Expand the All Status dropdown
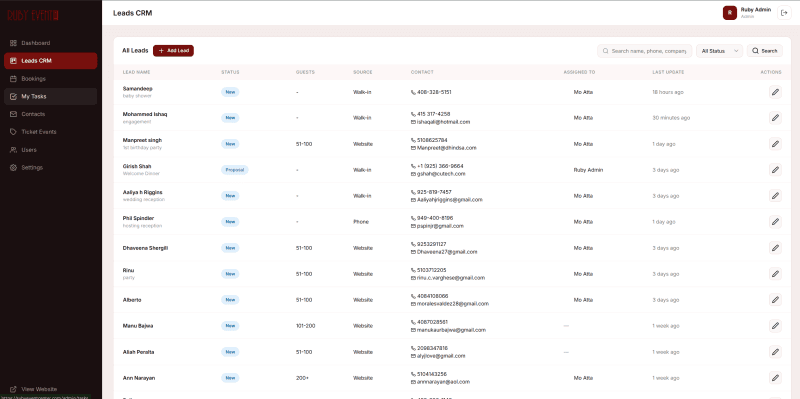 point(719,51)
